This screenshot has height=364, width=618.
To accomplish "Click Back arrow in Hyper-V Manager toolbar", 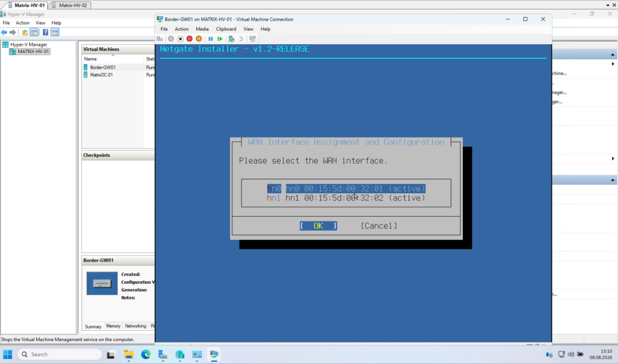I will point(4,33).
